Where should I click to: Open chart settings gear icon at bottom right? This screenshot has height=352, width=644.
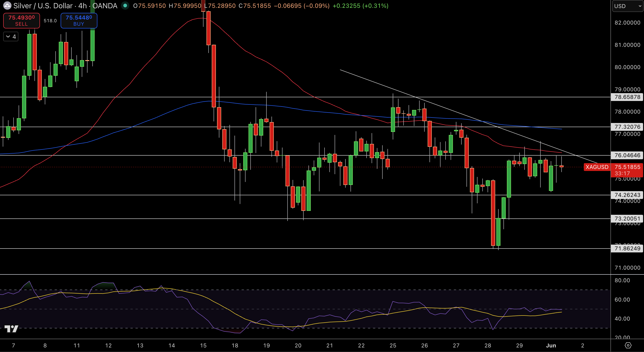628,345
